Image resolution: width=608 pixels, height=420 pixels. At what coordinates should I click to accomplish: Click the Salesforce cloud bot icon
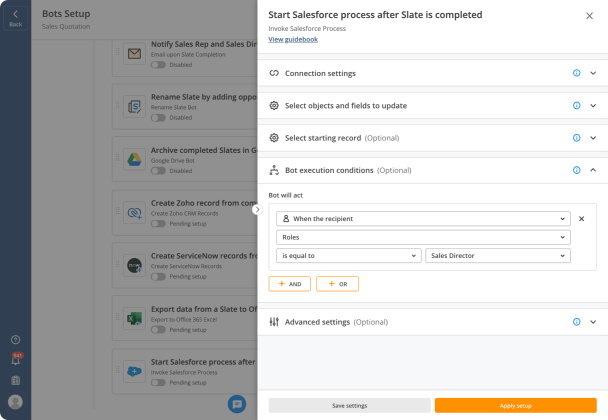pos(135,371)
